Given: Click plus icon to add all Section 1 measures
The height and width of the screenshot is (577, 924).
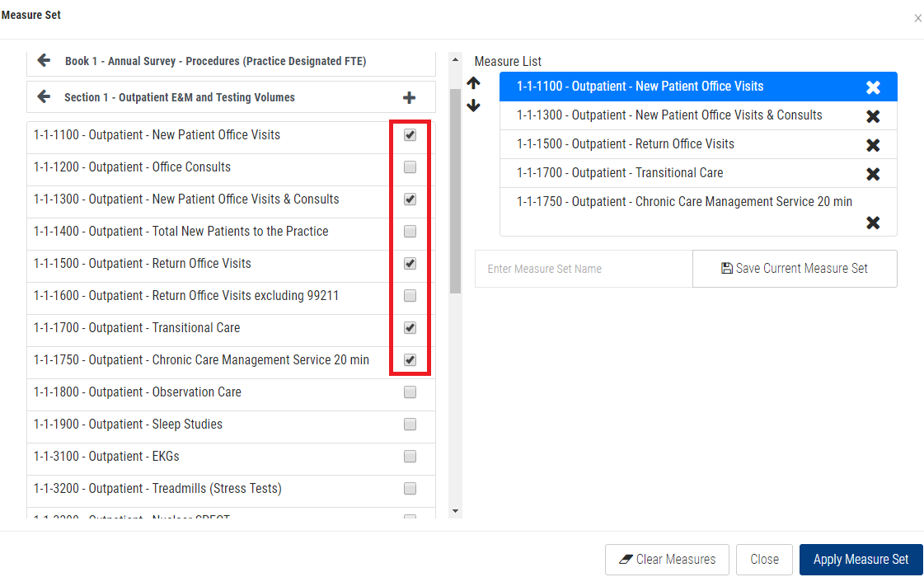Looking at the screenshot, I should (x=409, y=97).
